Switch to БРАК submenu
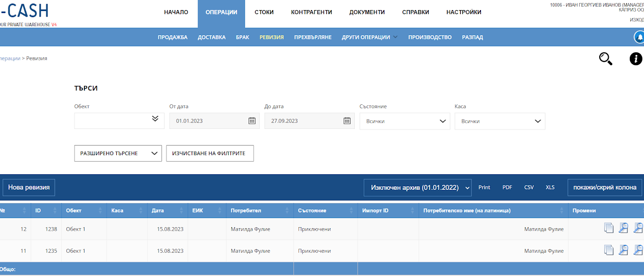 point(243,37)
